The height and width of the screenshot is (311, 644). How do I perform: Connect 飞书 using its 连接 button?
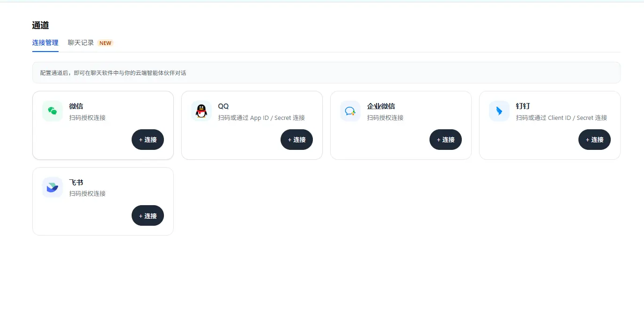[148, 215]
